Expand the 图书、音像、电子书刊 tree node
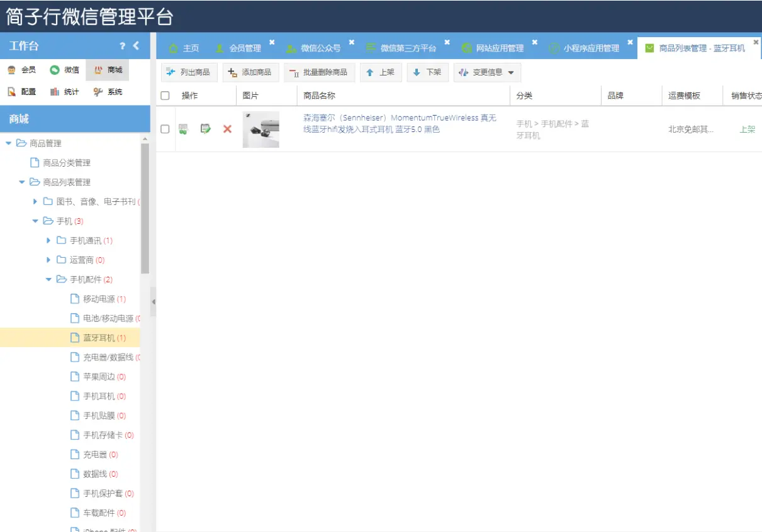The width and height of the screenshot is (762, 532). click(x=35, y=202)
